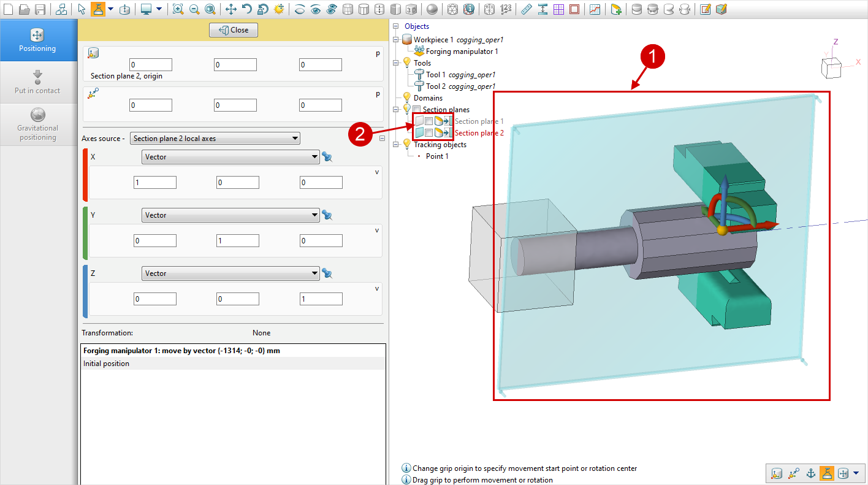Viewport: 868px width, 485px height.
Task: Switch to the Put in contact tab
Action: 38,82
